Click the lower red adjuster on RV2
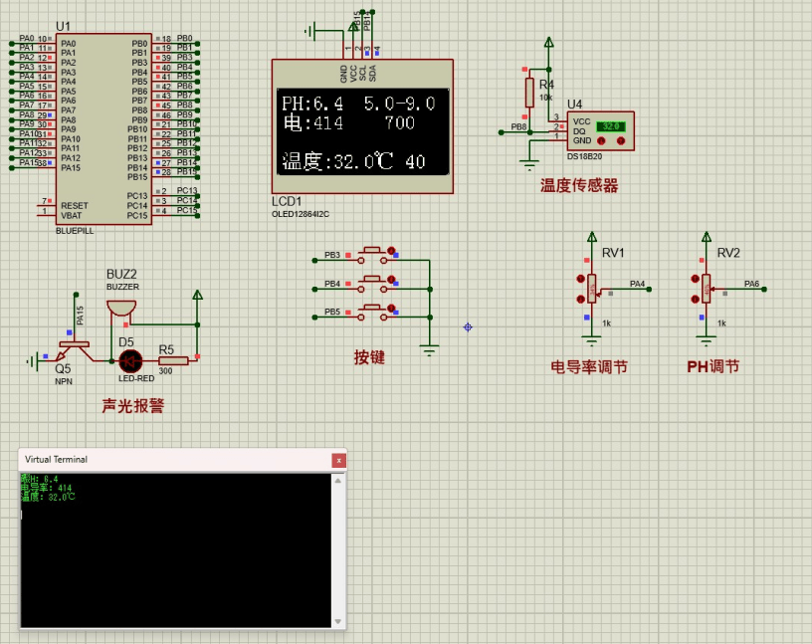The image size is (812, 644). pos(694,299)
